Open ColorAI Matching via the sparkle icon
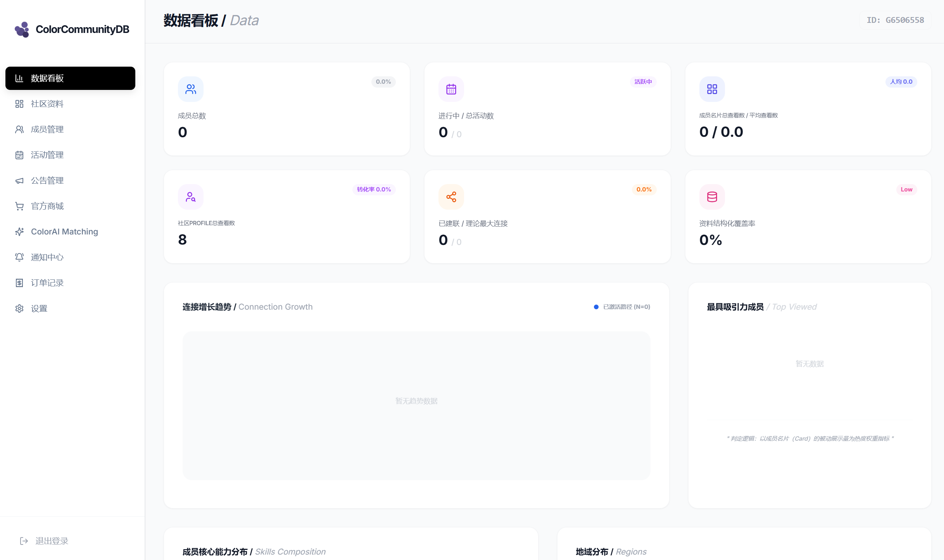 (19, 231)
